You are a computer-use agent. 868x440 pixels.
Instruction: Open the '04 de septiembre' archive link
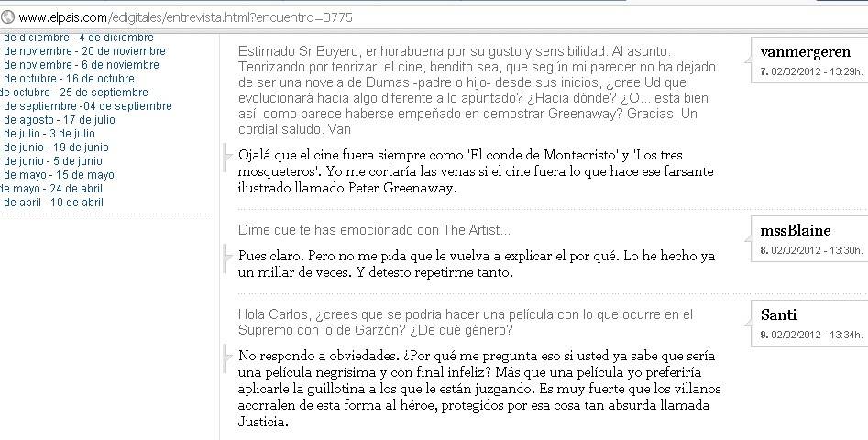pyautogui.click(x=88, y=106)
